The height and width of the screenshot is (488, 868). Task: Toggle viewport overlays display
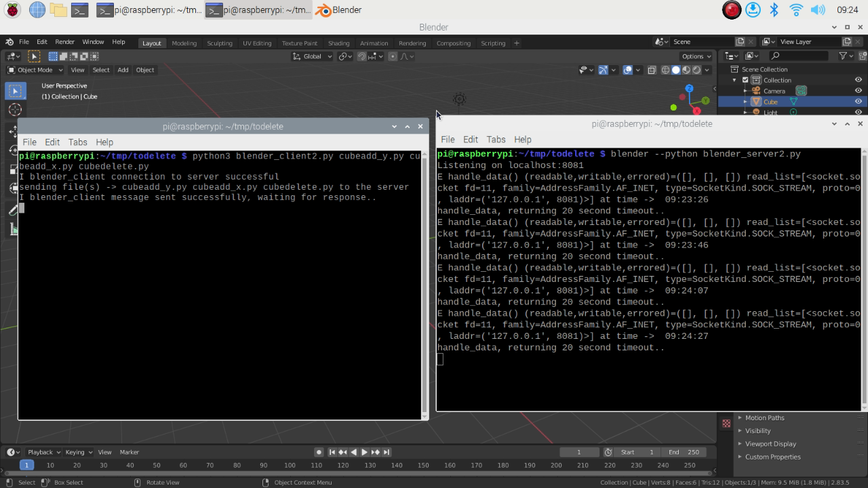tap(627, 70)
